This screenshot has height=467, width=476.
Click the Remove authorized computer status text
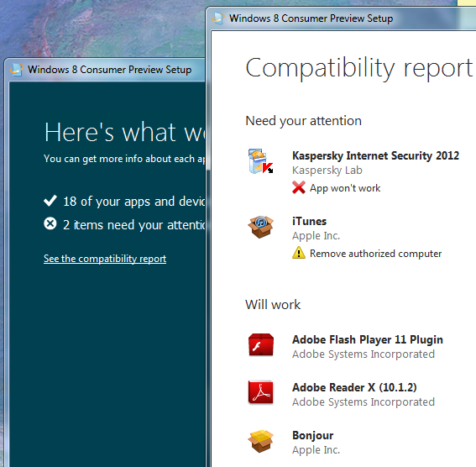(x=375, y=254)
